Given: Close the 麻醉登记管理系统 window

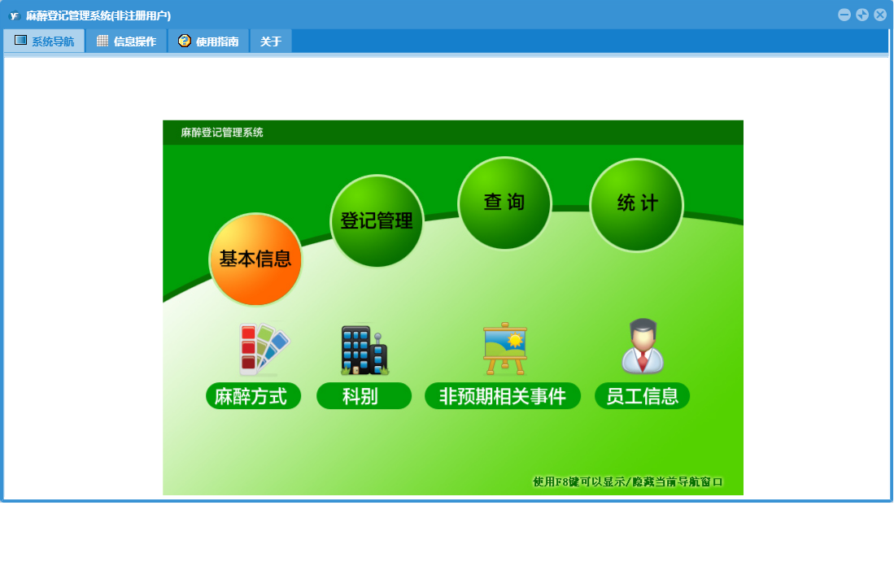Looking at the screenshot, I should pos(880,15).
